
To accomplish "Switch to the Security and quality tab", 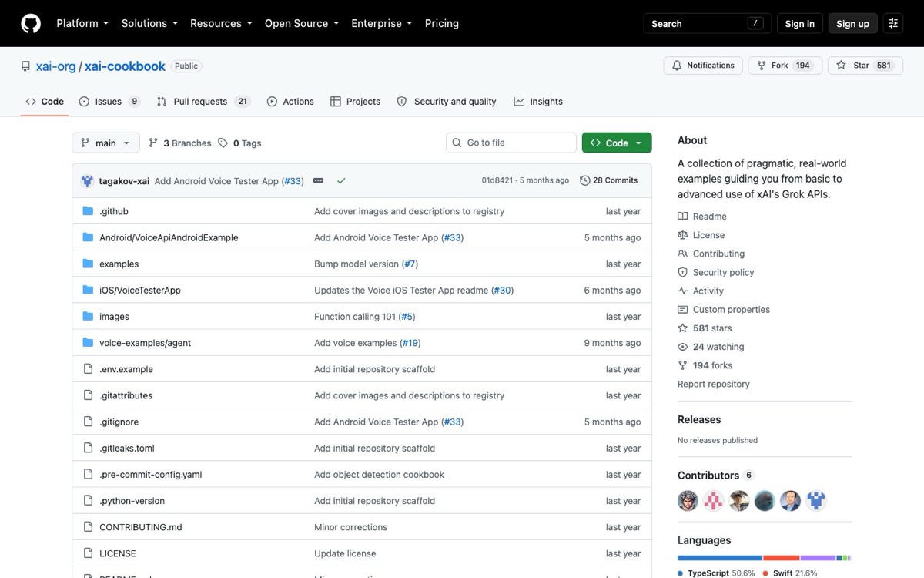I will pos(447,101).
